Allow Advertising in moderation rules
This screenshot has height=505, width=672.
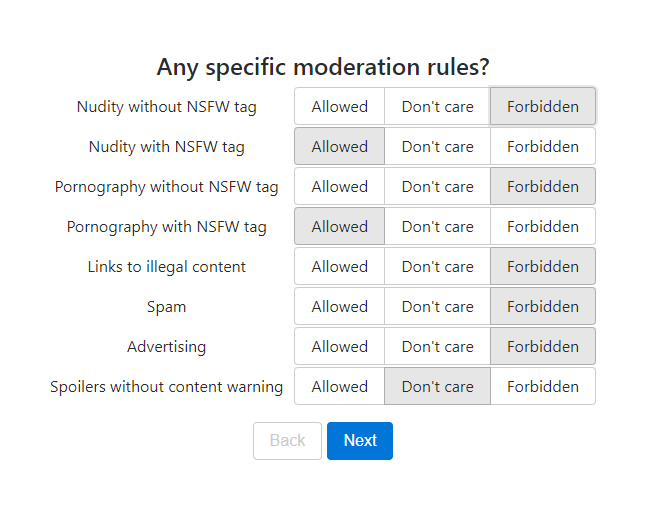339,346
